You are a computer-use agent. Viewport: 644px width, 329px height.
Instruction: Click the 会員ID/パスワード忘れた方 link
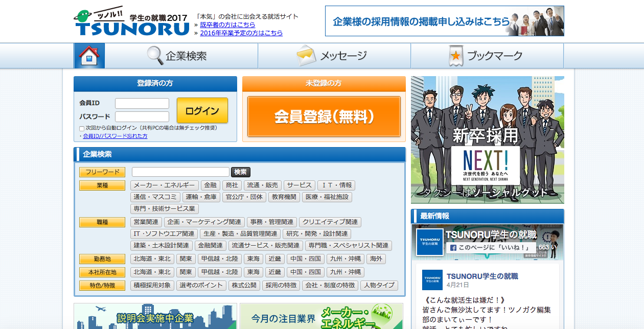coord(115,136)
